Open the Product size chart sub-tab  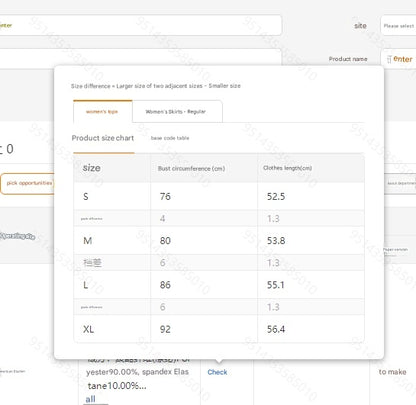[x=103, y=138]
